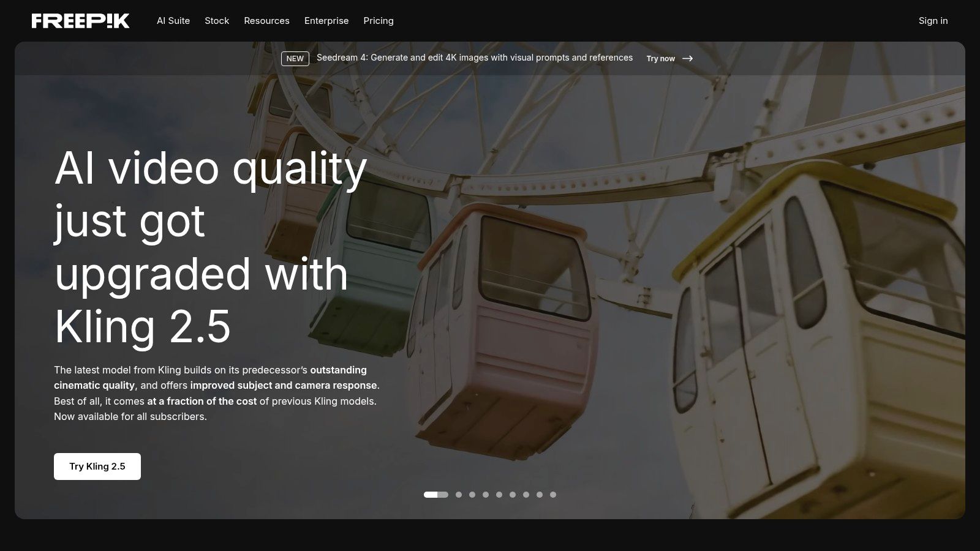Image resolution: width=980 pixels, height=551 pixels.
Task: Open the Stock menu
Action: coord(217,21)
